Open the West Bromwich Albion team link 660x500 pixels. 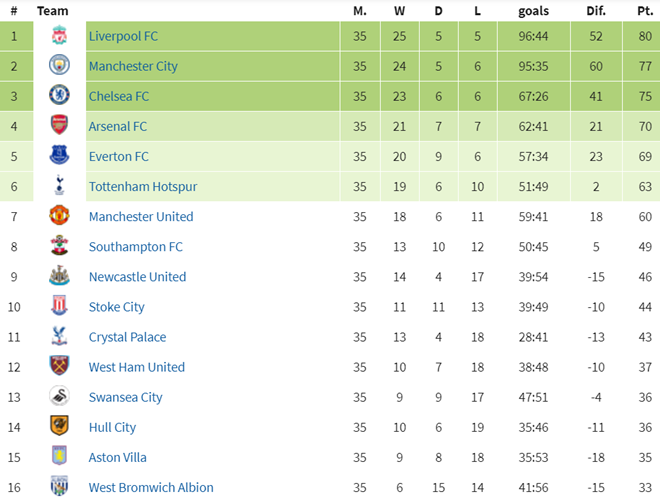click(150, 487)
